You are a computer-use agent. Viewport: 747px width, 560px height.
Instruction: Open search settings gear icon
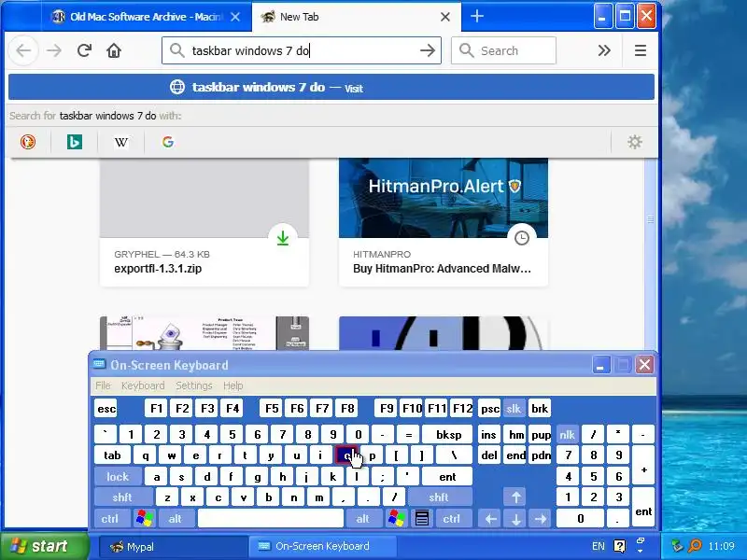click(635, 142)
